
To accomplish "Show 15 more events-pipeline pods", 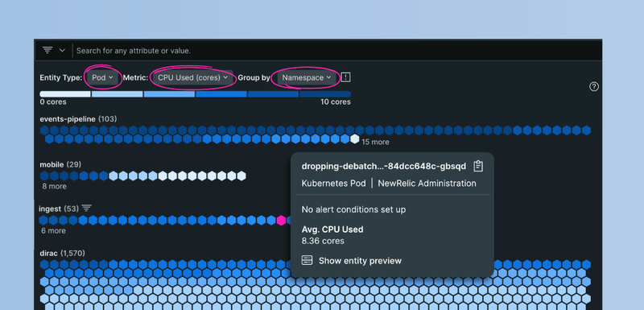I will click(x=375, y=142).
